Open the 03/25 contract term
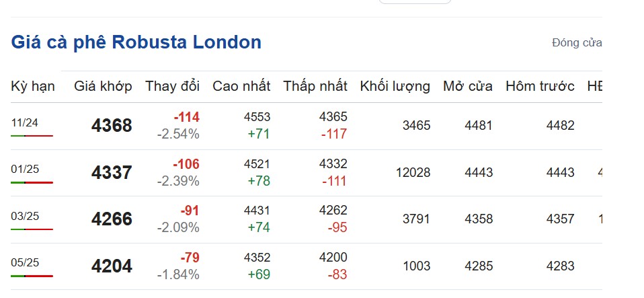Image resolution: width=644 pixels, height=298 pixels. click(x=25, y=216)
